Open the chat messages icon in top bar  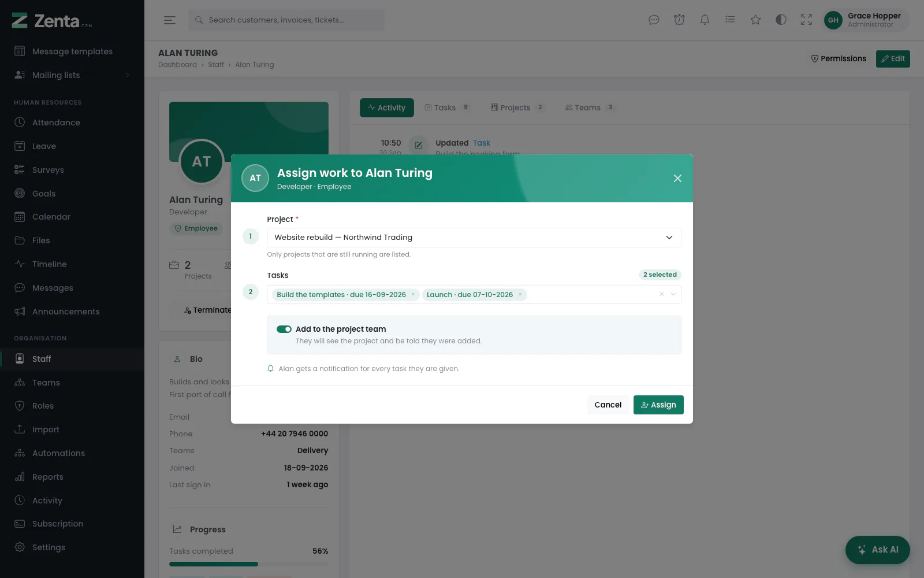click(654, 20)
